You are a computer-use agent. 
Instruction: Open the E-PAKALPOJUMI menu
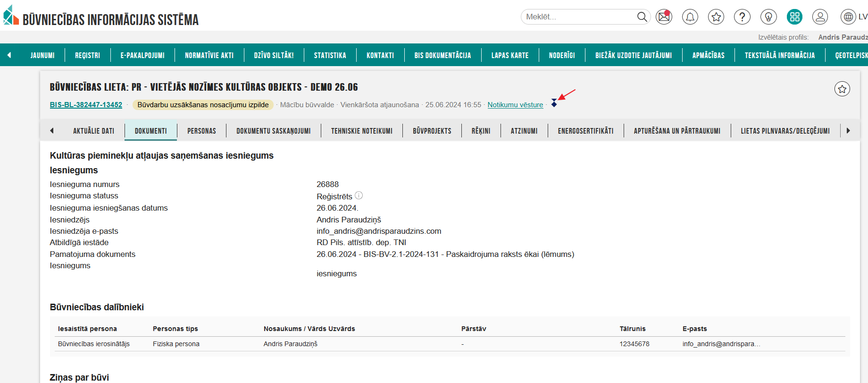(x=142, y=55)
